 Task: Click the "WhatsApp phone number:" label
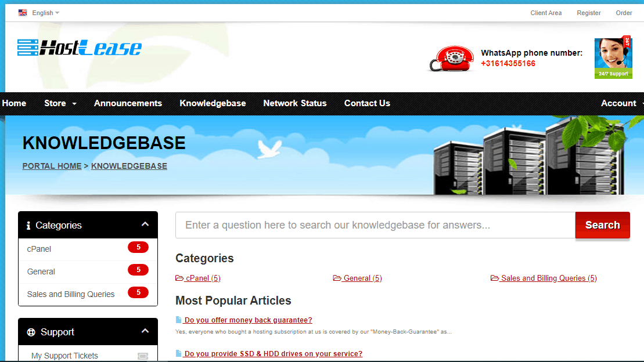[531, 53]
